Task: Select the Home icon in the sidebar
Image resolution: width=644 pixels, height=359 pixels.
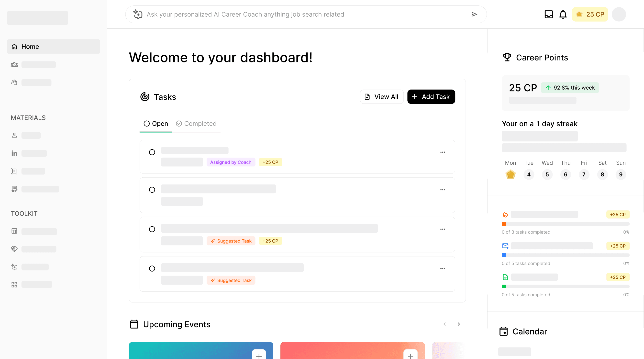Action: [14, 46]
